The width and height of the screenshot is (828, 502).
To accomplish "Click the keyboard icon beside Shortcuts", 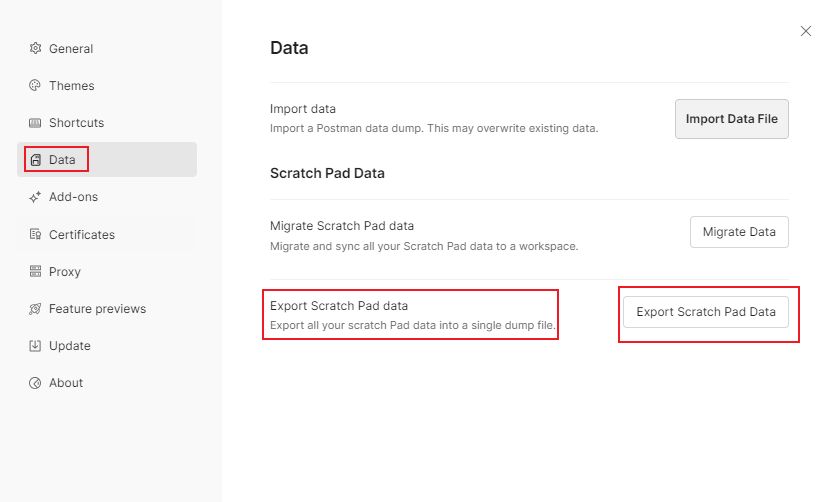I will pos(35,123).
